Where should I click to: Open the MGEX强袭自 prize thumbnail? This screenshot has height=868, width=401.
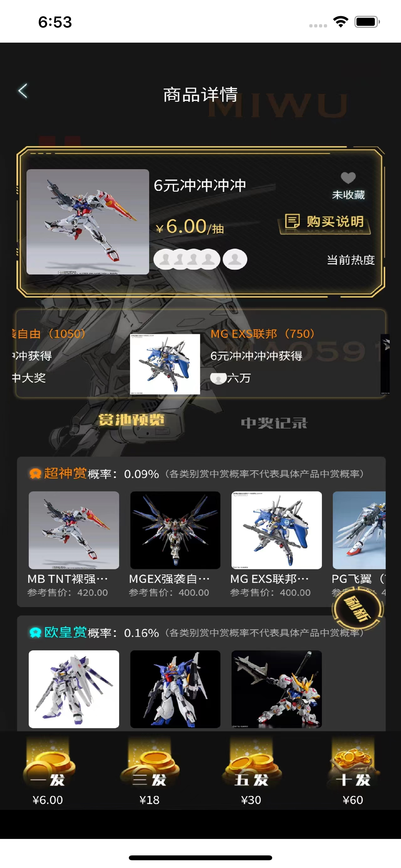[x=175, y=530]
